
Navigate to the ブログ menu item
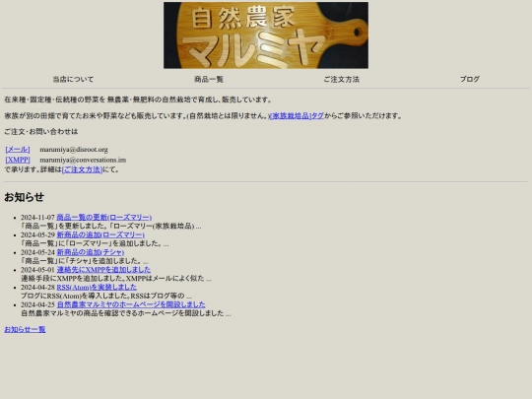pyautogui.click(x=470, y=79)
